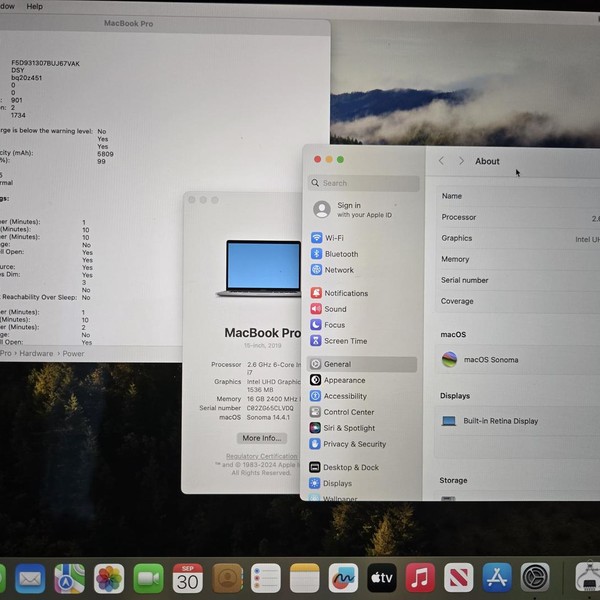Open App Store from the Dock
The height and width of the screenshot is (600, 600).
coord(497,577)
